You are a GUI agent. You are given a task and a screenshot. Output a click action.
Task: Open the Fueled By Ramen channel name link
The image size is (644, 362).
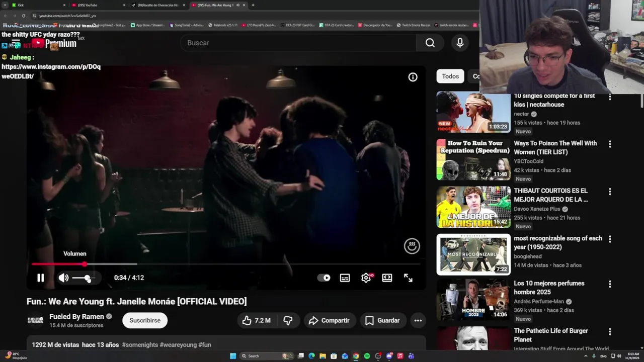[76, 317]
